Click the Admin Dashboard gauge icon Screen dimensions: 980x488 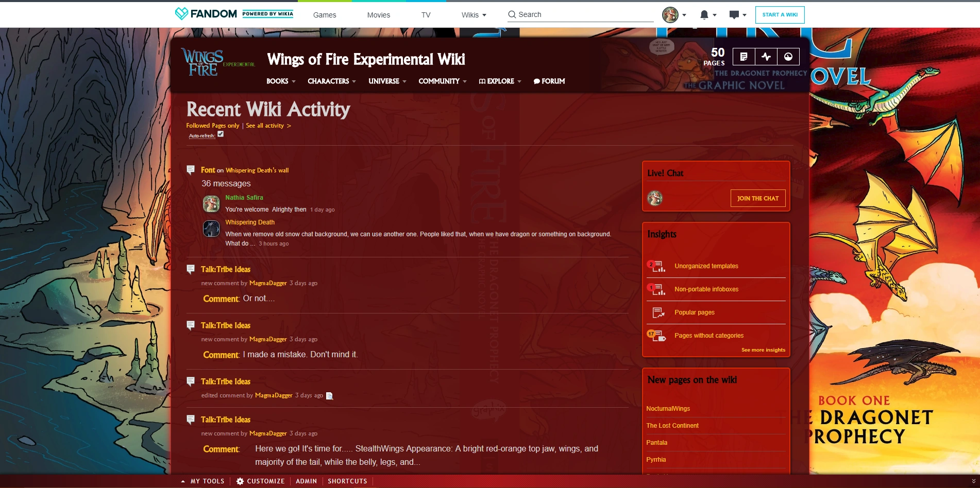coord(788,57)
